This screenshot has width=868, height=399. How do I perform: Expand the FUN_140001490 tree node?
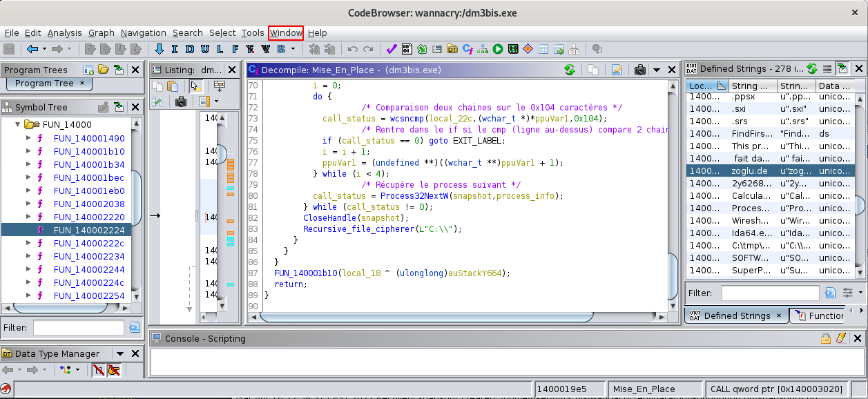pos(28,138)
